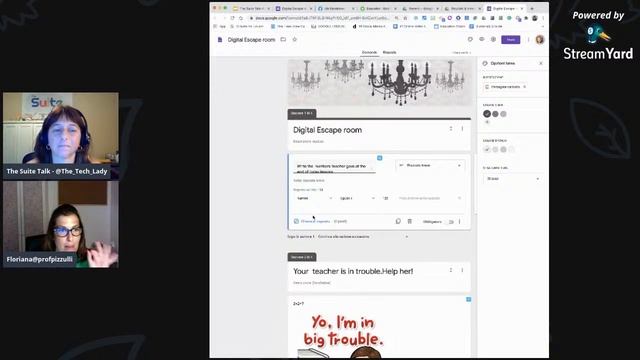The image size is (640, 360).
Task: Delete the selected question with trash icon
Action: 409,221
